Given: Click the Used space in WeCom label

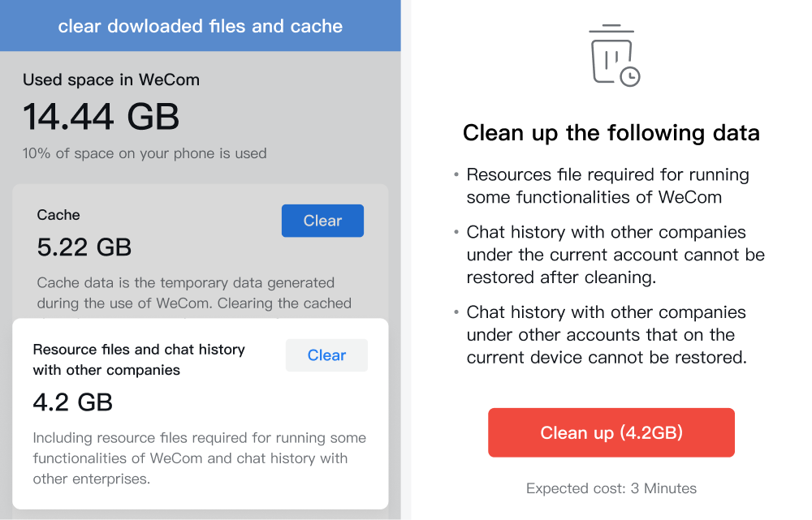Looking at the screenshot, I should [x=110, y=80].
